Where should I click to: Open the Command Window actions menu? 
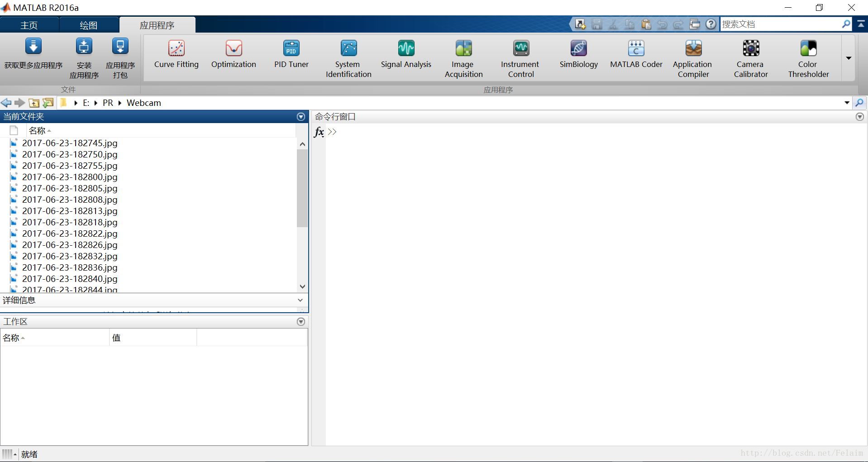(860, 117)
